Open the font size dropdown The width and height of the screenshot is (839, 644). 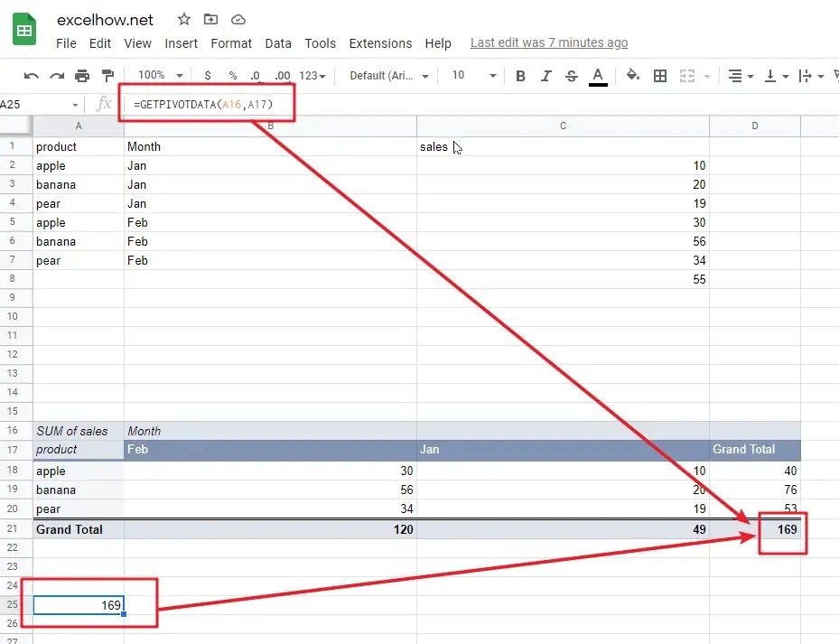pos(471,76)
